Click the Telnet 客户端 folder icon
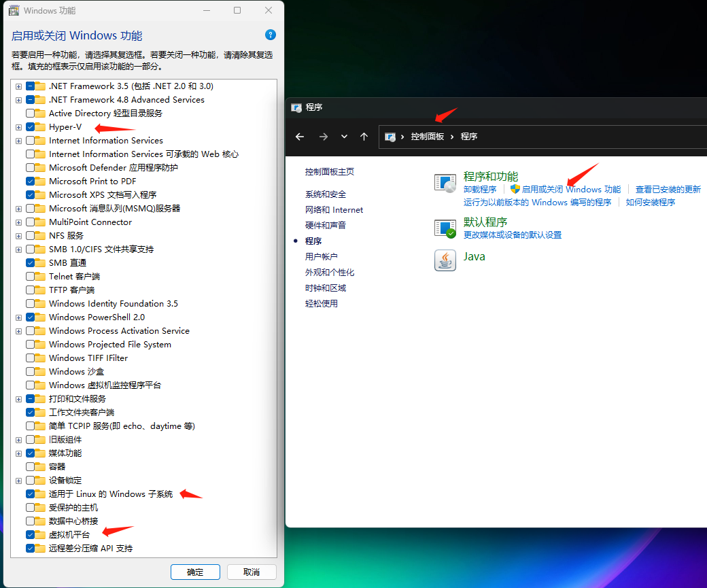This screenshot has width=707, height=588. coord(41,277)
